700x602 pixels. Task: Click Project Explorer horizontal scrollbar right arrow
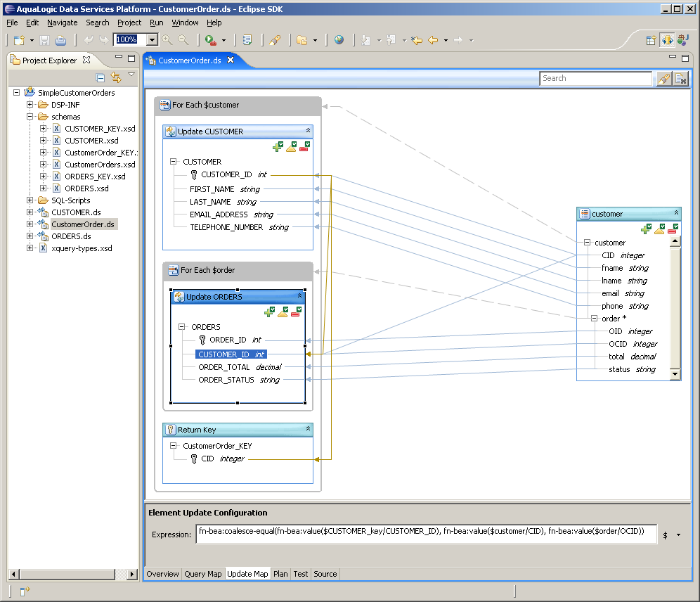(x=131, y=575)
